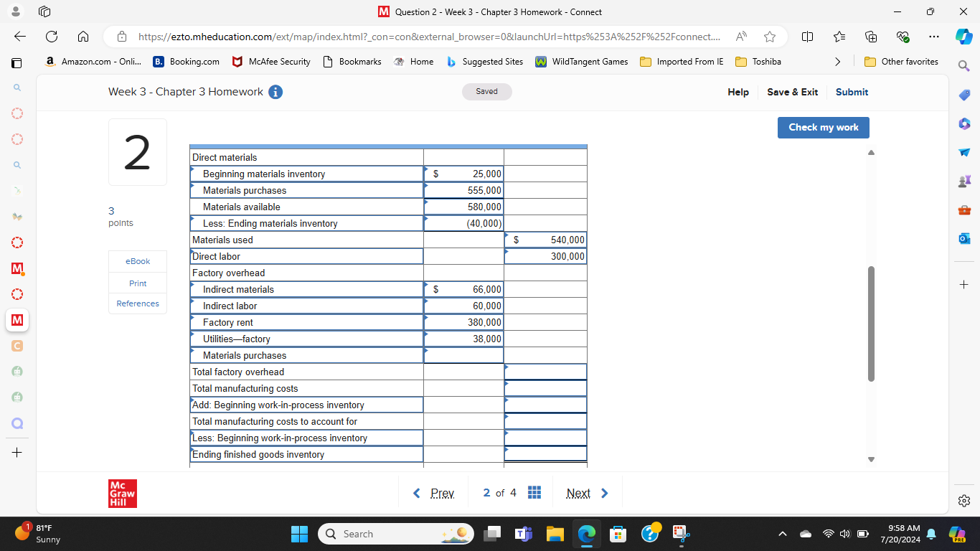Refresh the current page

(x=52, y=37)
